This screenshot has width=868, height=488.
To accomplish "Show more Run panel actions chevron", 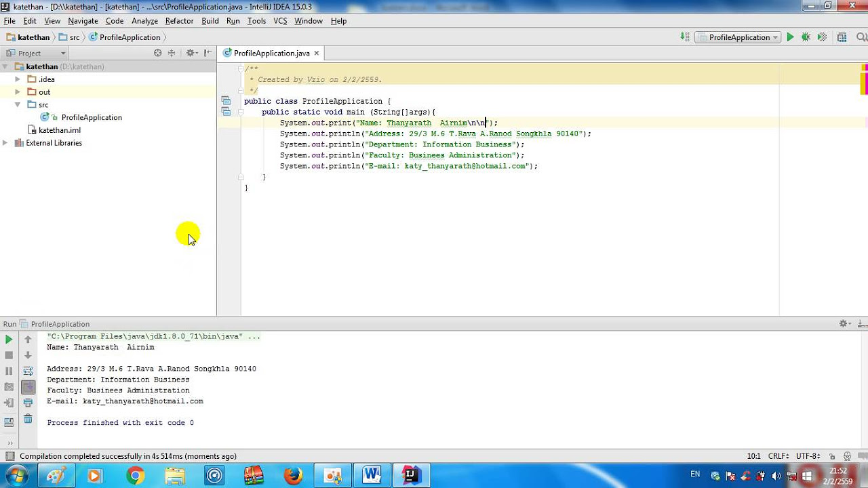I will pyautogui.click(x=9, y=443).
